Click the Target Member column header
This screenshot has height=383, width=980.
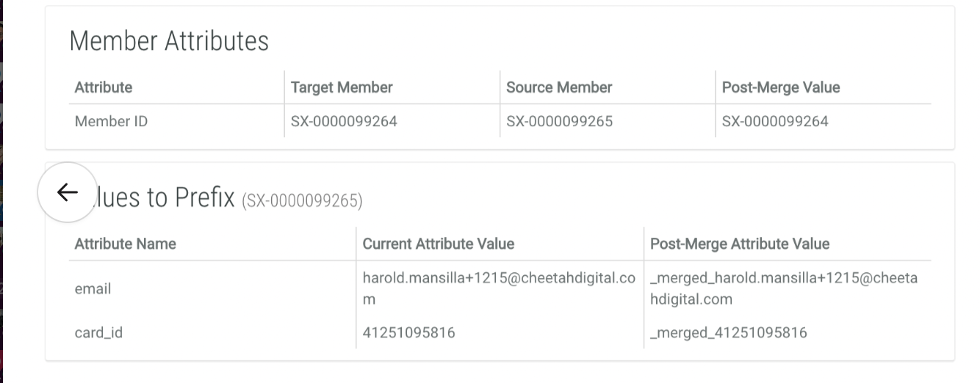(x=342, y=87)
